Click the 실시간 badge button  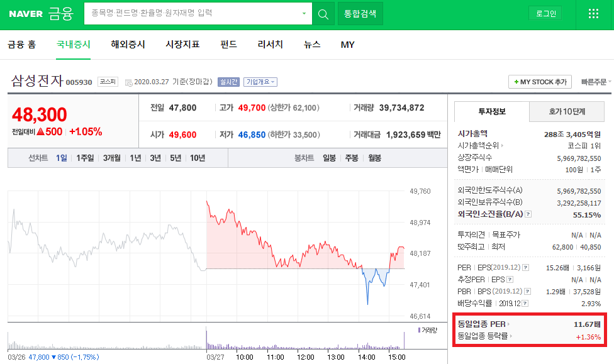pyautogui.click(x=229, y=82)
